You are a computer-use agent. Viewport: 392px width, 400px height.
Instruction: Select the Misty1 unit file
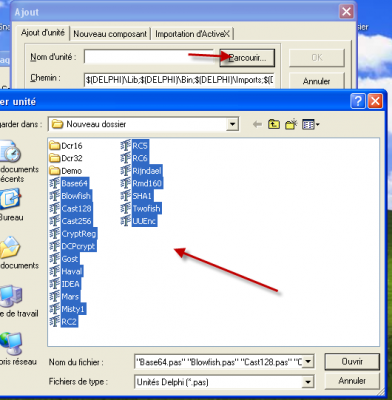pyautogui.click(x=68, y=309)
